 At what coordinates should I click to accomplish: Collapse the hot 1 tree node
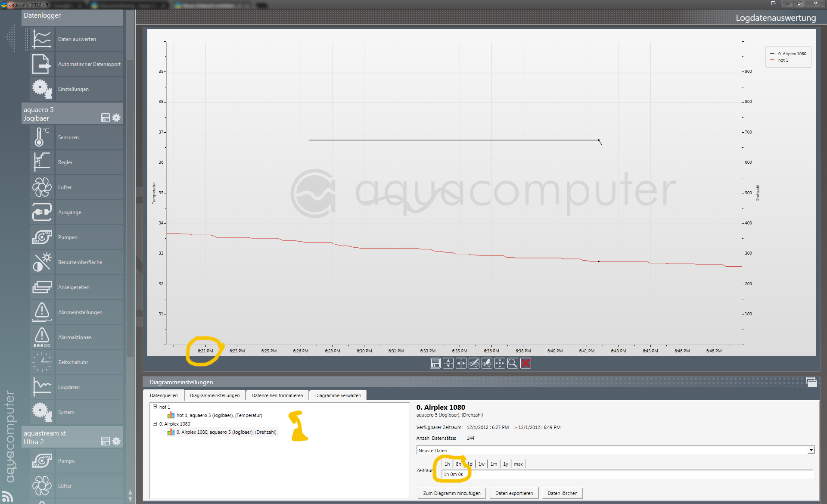pyautogui.click(x=155, y=407)
